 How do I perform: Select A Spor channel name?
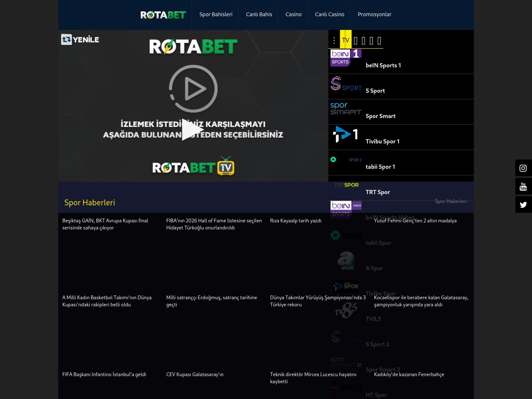(374, 268)
